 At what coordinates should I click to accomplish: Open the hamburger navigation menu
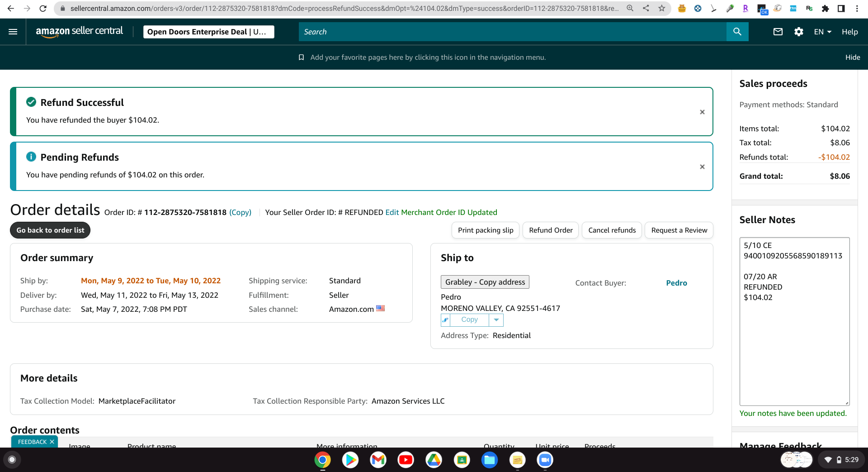tap(13, 32)
